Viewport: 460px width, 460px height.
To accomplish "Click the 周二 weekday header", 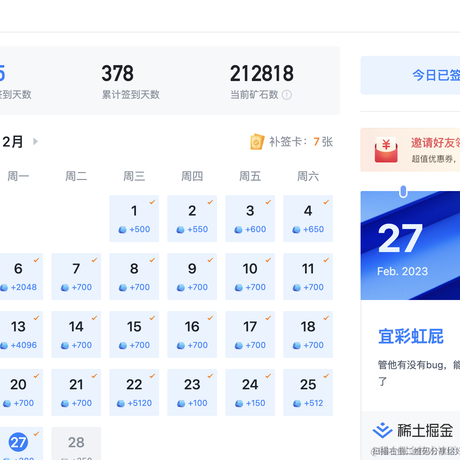I will point(76,176).
